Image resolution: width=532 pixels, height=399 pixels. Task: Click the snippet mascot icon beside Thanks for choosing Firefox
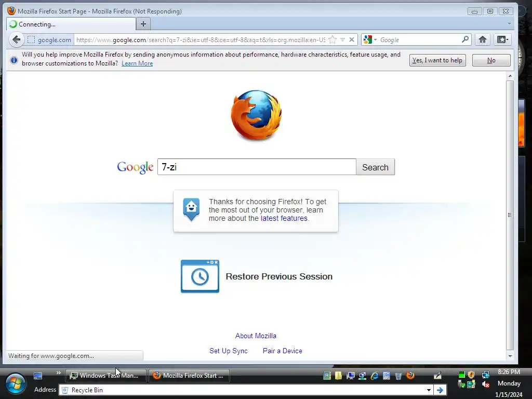coord(191,209)
